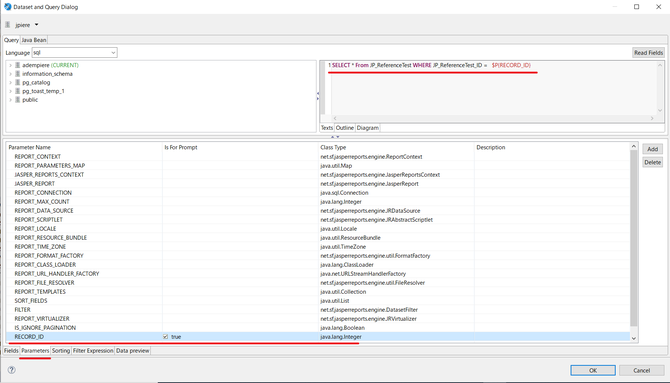This screenshot has width=670, height=383.
Task: Expand the pg_catalog node
Action: point(11,82)
